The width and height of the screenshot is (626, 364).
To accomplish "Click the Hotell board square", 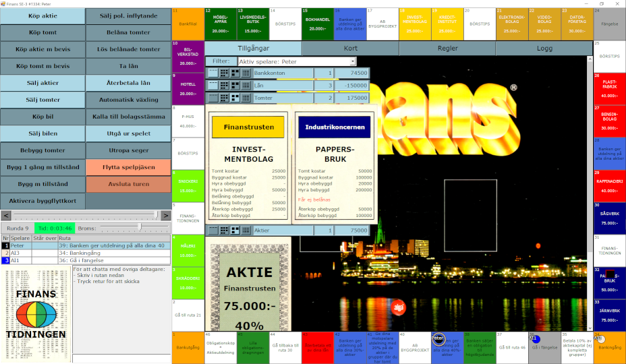I will [188, 88].
